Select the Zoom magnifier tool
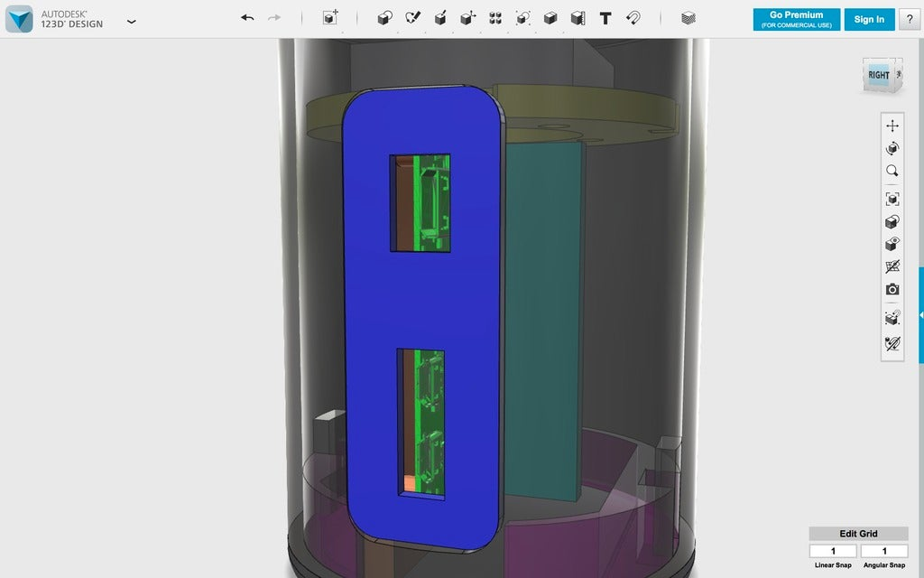924x578 pixels. tap(892, 171)
